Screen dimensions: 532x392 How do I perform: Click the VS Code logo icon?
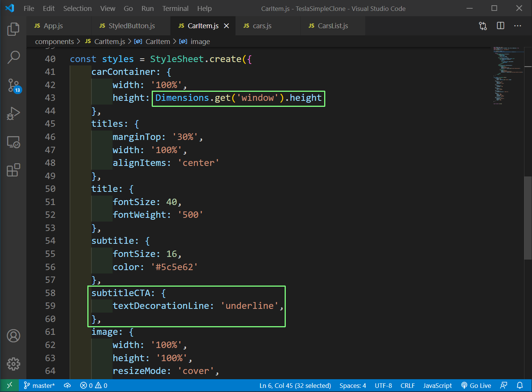tap(10, 8)
